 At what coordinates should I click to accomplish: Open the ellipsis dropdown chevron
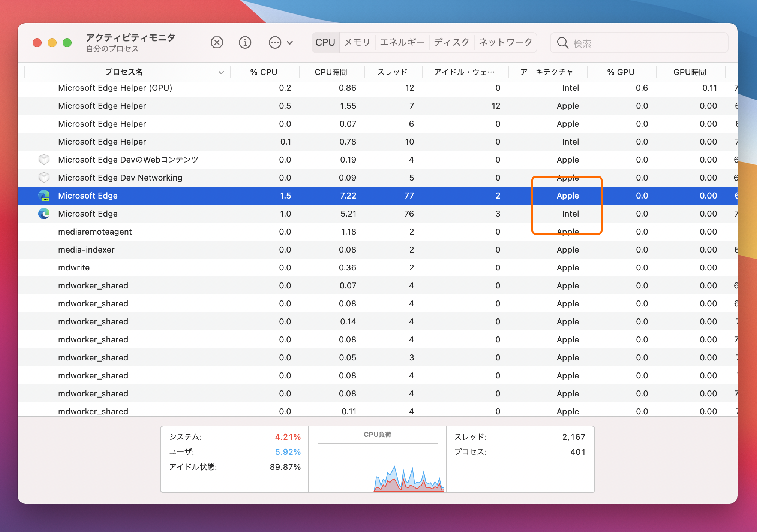coord(289,42)
